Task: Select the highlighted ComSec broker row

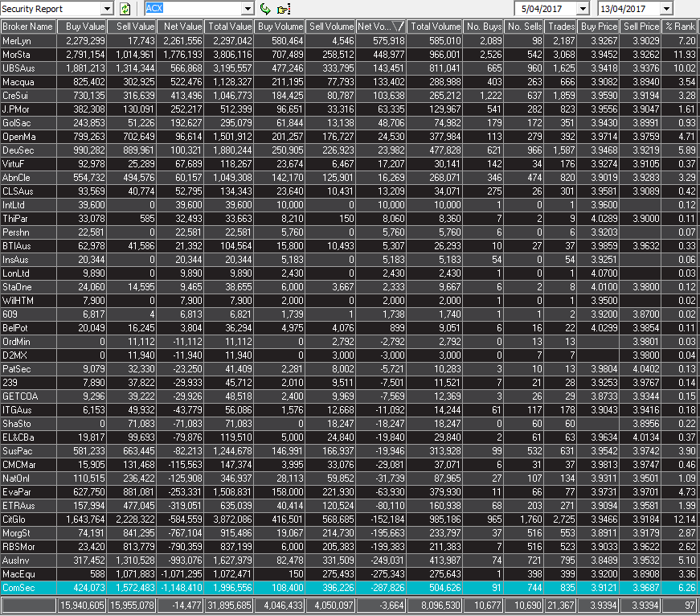Action: click(348, 588)
